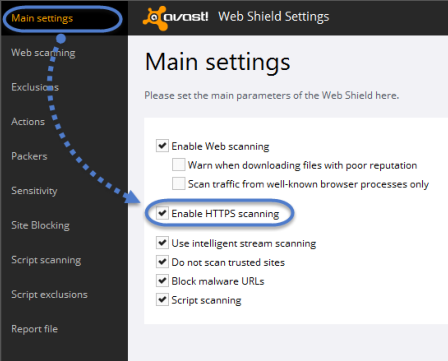Image resolution: width=448 pixels, height=361 pixels.
Task: Open Script scanning in the sidebar
Action: coord(46,260)
